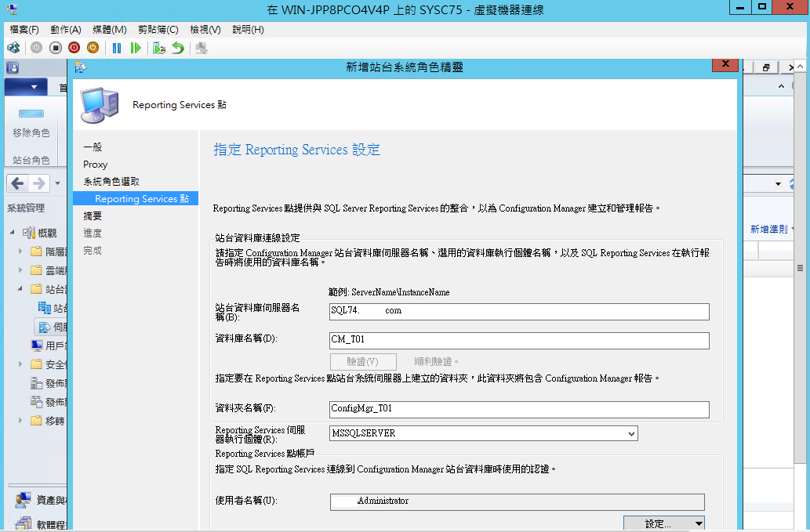Click the Overview (概觀) node icon
The height and width of the screenshot is (532, 810).
[x=29, y=233]
